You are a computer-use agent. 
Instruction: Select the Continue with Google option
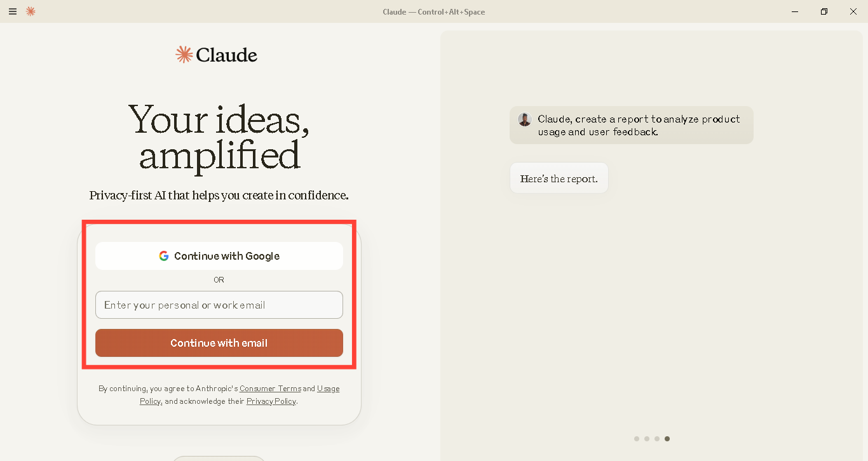click(x=219, y=255)
